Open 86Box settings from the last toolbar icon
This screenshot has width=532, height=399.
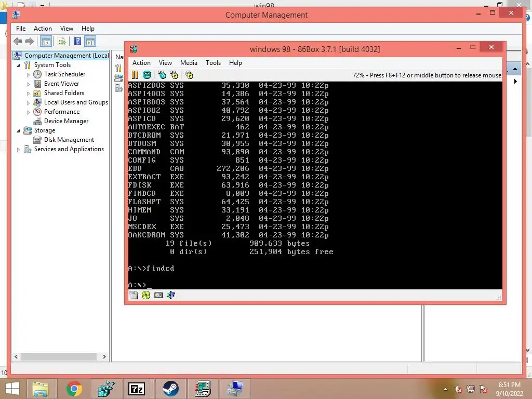pos(189,75)
